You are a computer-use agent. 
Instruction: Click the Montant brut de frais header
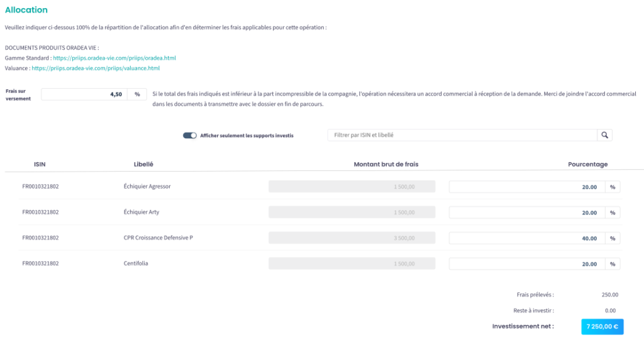386,164
